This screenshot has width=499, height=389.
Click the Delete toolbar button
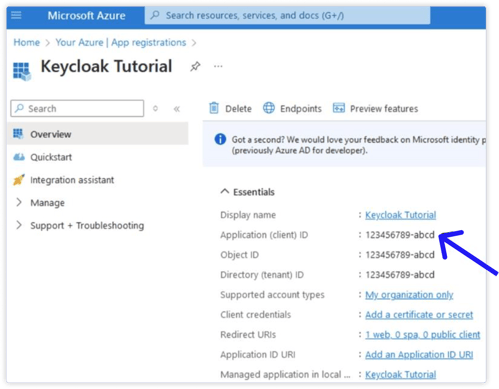230,108
